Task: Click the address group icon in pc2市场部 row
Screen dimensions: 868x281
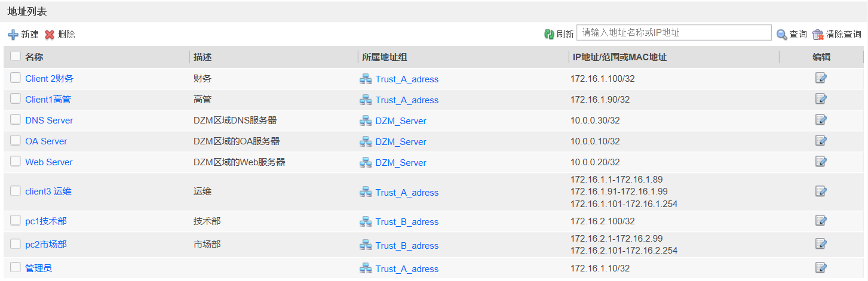Action: point(366,245)
